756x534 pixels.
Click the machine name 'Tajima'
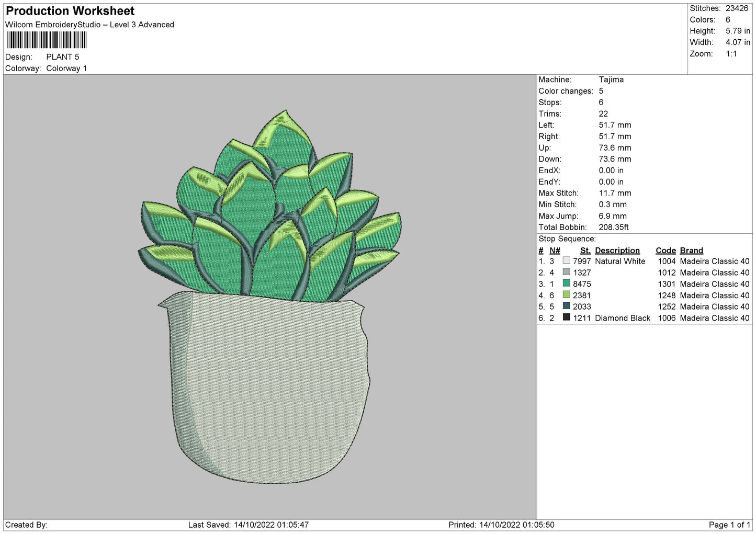611,80
